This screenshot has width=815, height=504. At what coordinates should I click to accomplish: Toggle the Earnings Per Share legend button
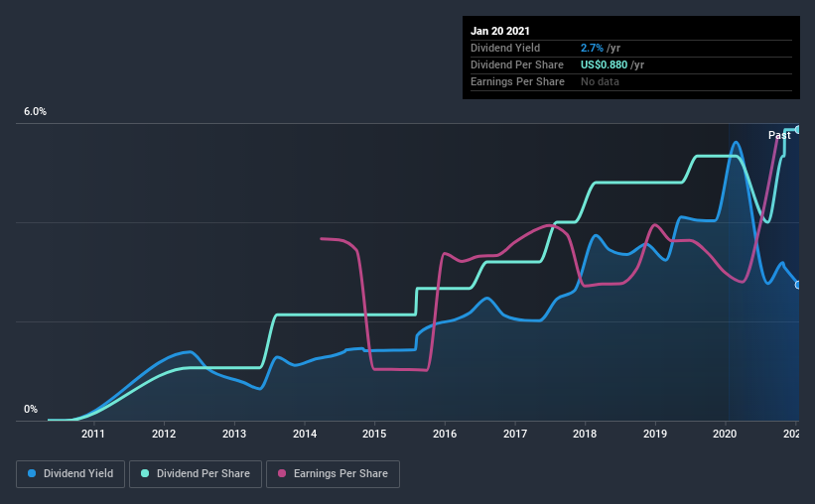[333, 474]
